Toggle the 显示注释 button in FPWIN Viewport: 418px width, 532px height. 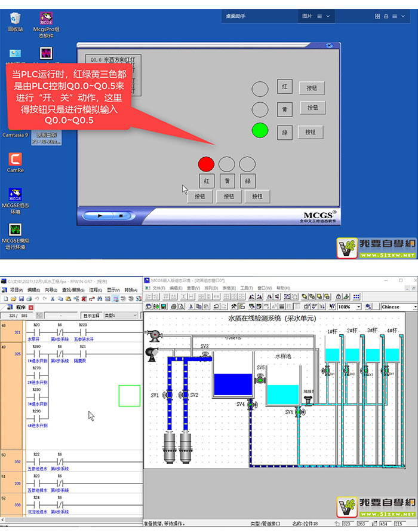(x=91, y=316)
